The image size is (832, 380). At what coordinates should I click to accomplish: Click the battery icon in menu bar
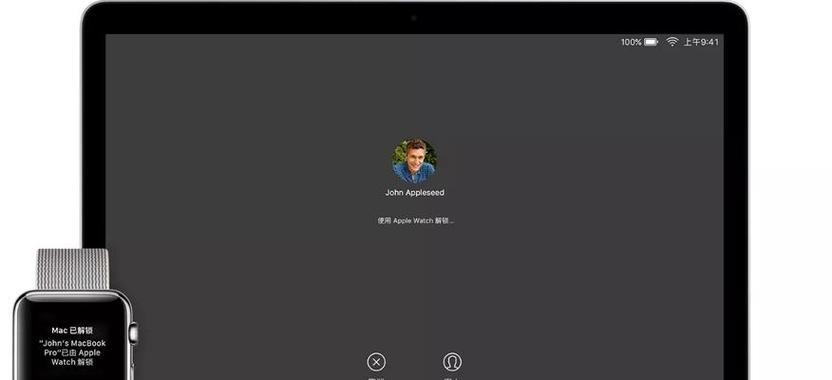651,42
